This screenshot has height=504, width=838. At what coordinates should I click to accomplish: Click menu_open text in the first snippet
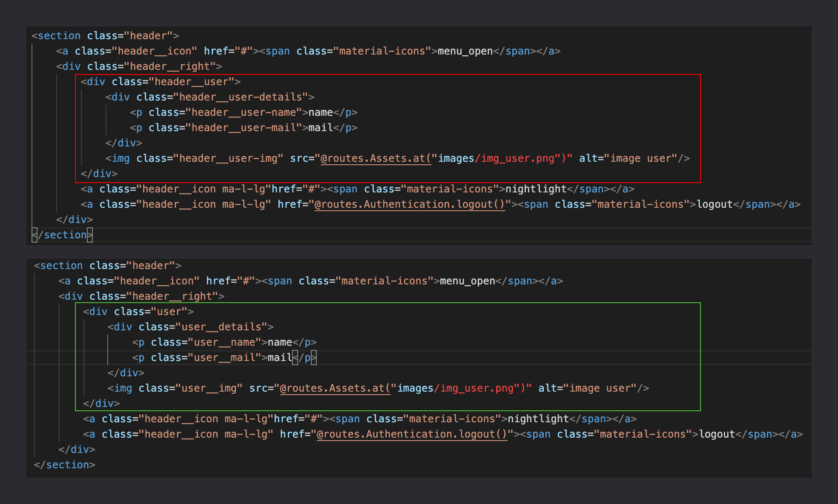pos(465,51)
